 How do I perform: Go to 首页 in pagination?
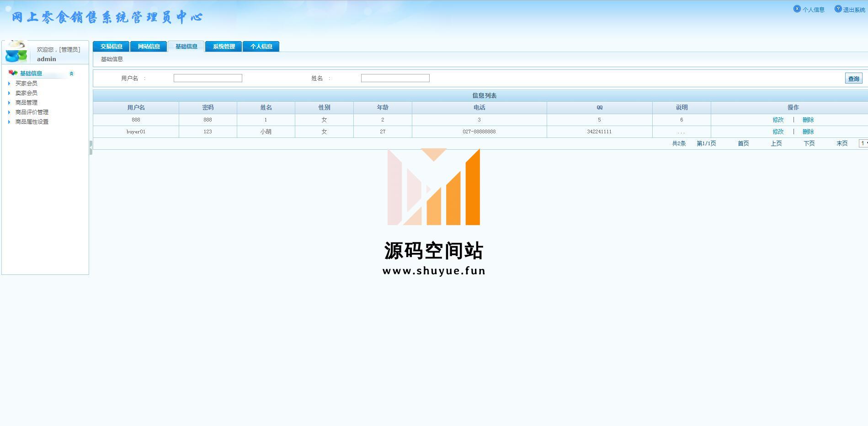click(743, 143)
